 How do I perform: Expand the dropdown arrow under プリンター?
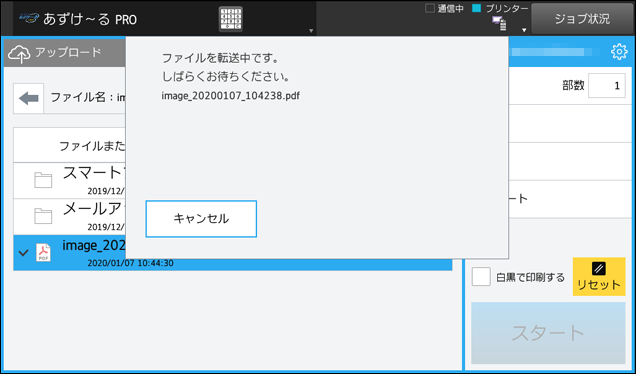[x=524, y=30]
